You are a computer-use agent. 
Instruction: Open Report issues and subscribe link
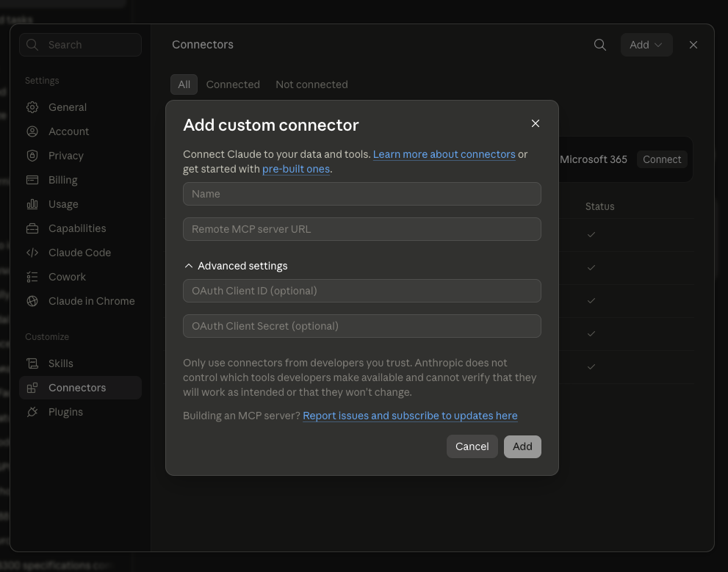tap(410, 416)
